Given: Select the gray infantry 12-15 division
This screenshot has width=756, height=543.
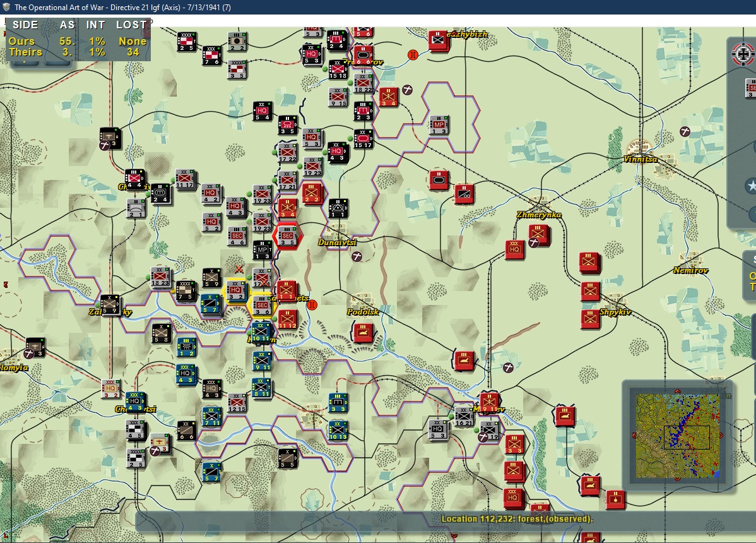Looking at the screenshot, I should 237,403.
